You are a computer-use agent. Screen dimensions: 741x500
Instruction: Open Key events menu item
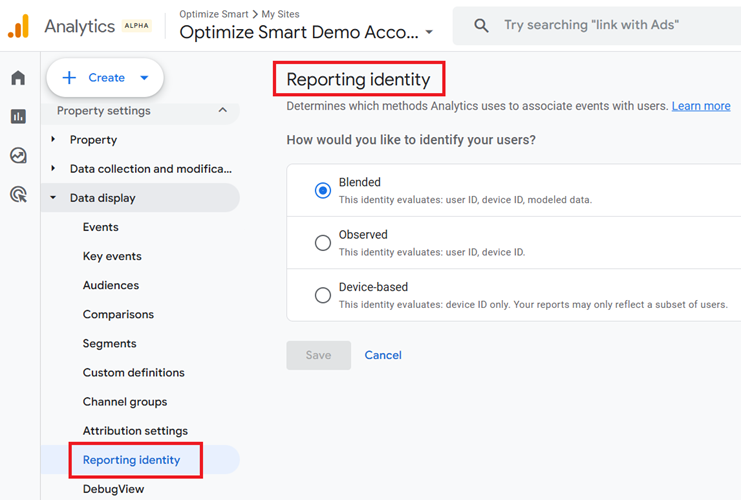coord(112,256)
